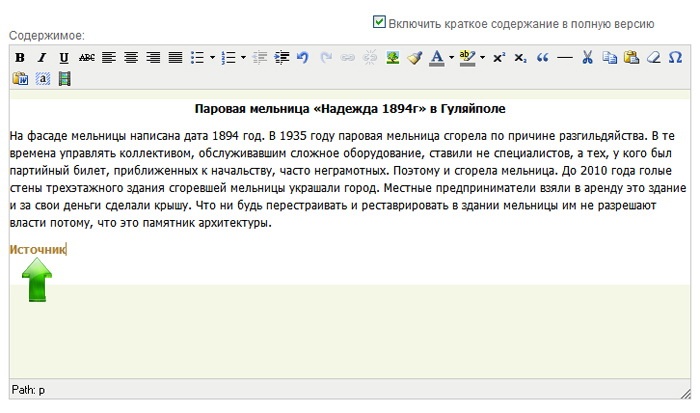Insert blockquote
Screen dimensions: 700x413
click(542, 58)
